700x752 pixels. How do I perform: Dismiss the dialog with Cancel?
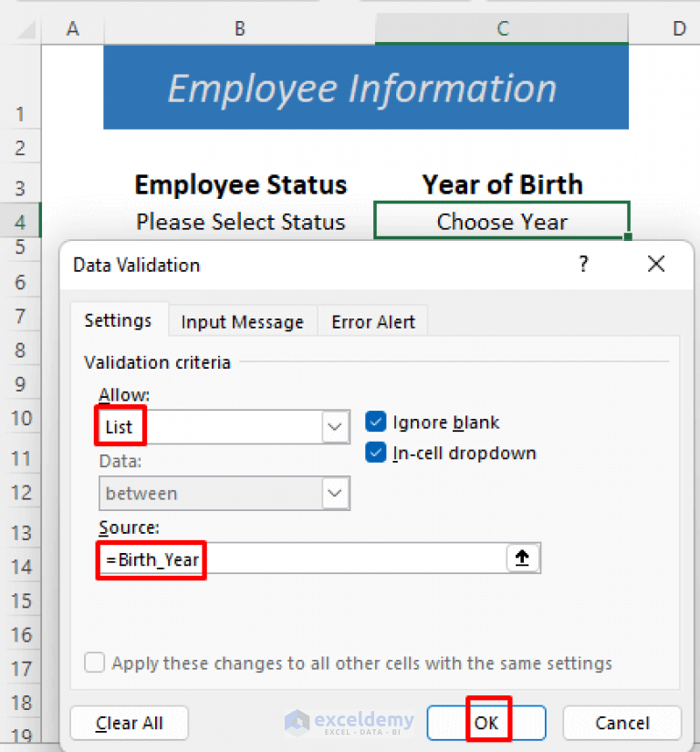point(622,722)
